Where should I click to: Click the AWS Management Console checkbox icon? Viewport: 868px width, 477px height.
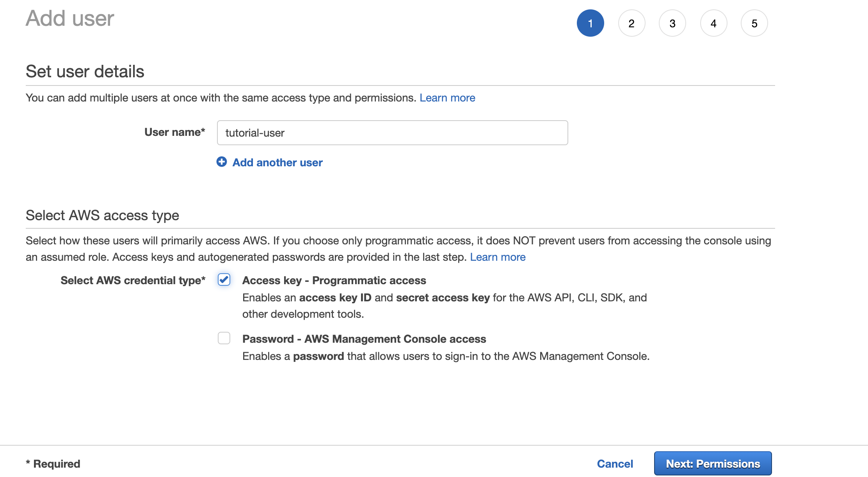click(224, 338)
